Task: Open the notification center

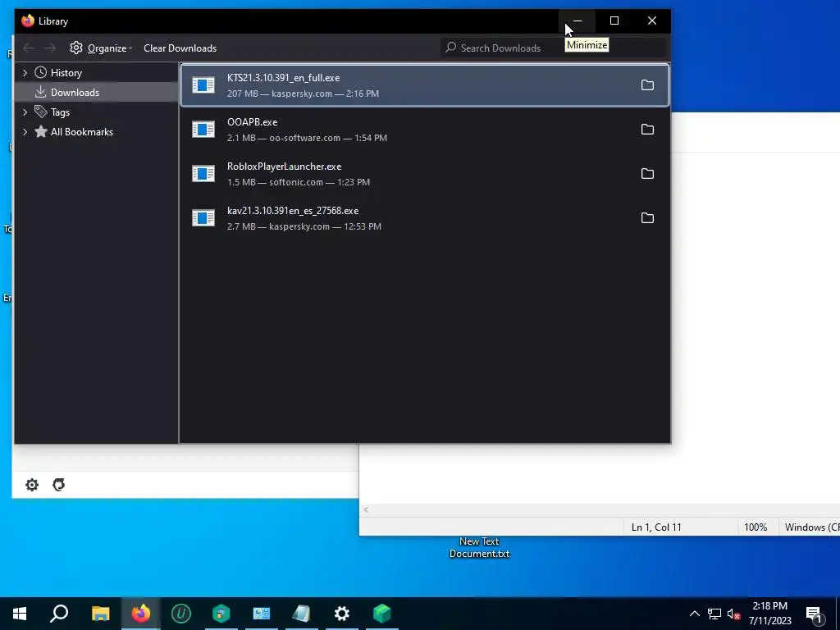Action: click(x=814, y=614)
